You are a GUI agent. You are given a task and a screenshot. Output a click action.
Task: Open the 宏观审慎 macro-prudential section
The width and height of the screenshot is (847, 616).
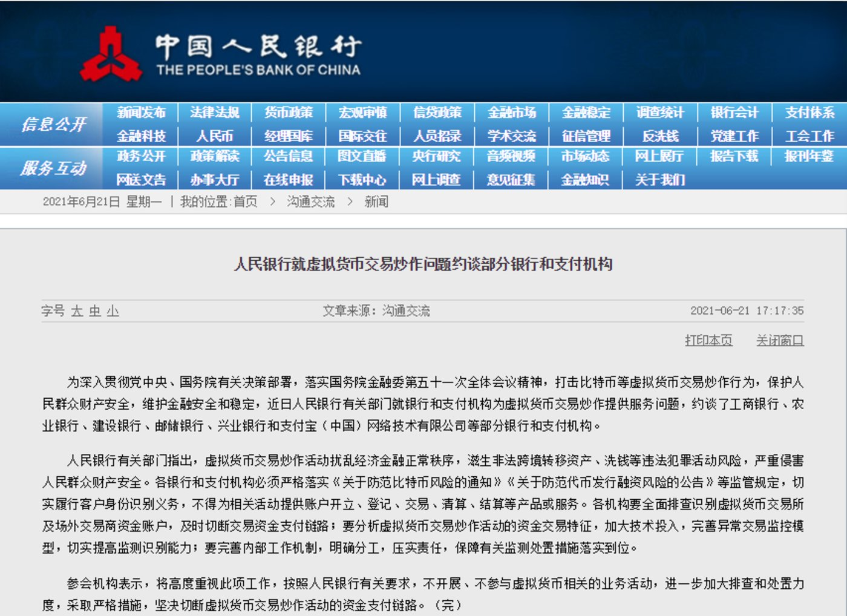pyautogui.click(x=362, y=113)
